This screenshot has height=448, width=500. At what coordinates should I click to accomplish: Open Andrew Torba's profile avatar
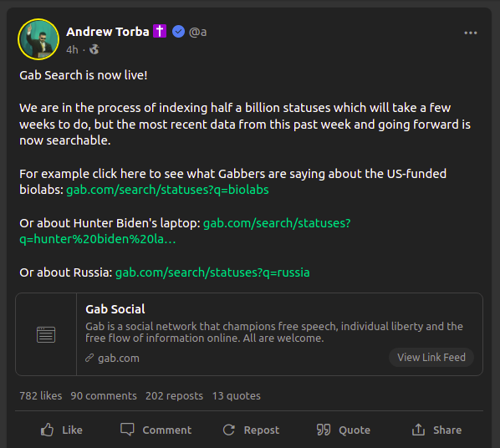coord(38,39)
